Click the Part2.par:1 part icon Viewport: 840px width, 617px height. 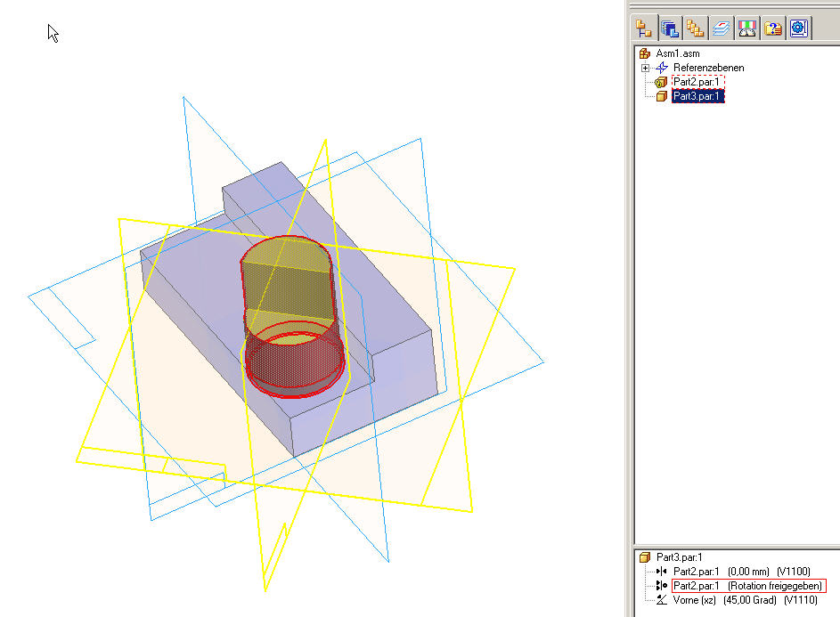[x=661, y=82]
